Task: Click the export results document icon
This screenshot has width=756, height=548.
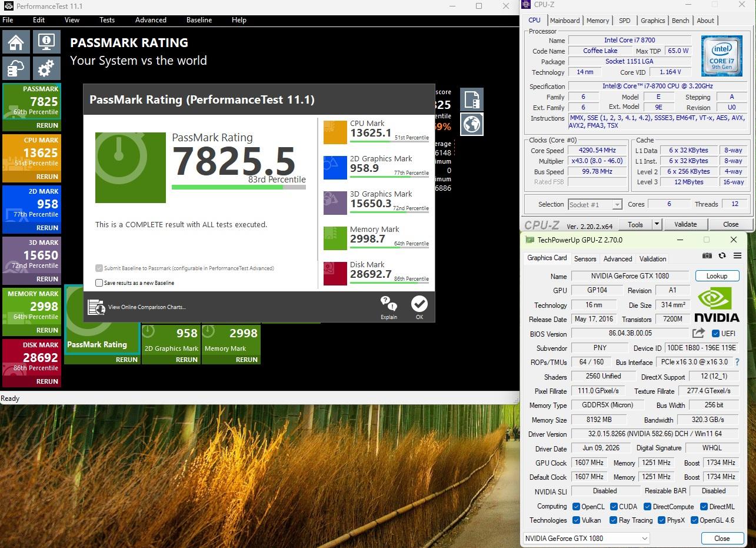Action: tap(472, 99)
